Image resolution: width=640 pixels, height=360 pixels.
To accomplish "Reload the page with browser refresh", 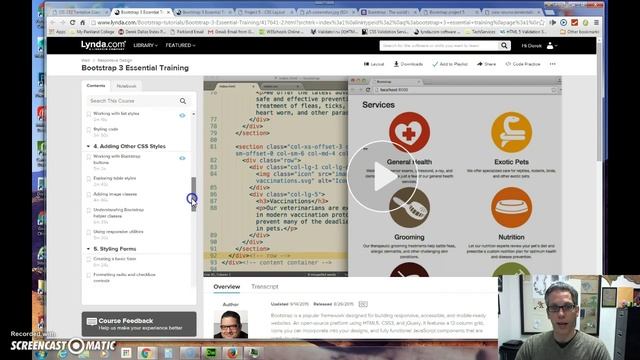I will click(72, 22).
